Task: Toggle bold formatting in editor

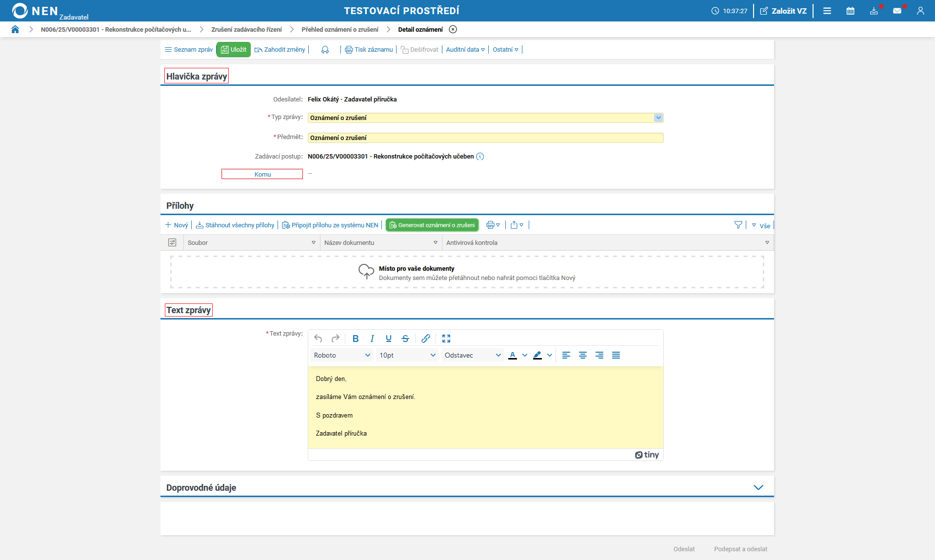Action: coord(356,339)
